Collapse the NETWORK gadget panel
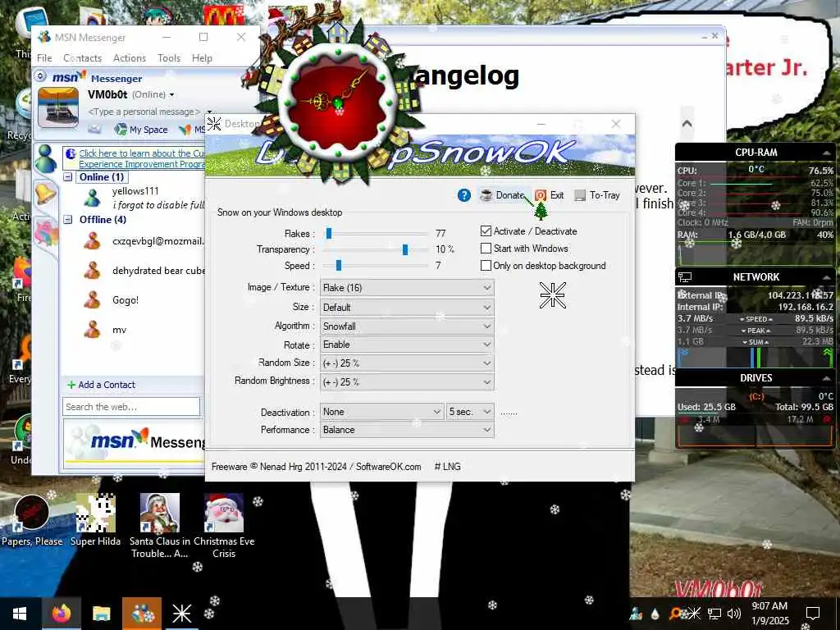The height and width of the screenshot is (630, 840). coord(826,277)
